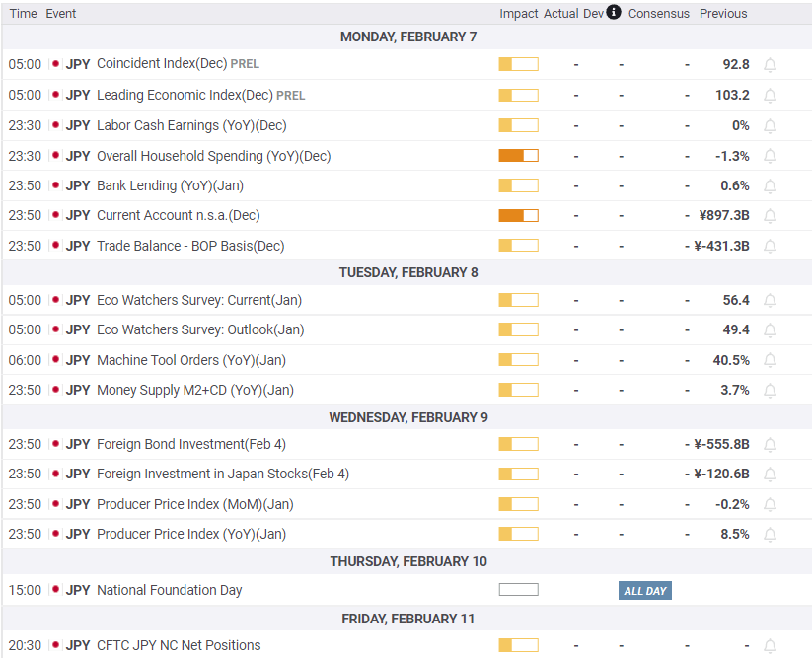Expand Money Supply M2+CD (YoY) row
The image size is (812, 658).
coord(194,390)
